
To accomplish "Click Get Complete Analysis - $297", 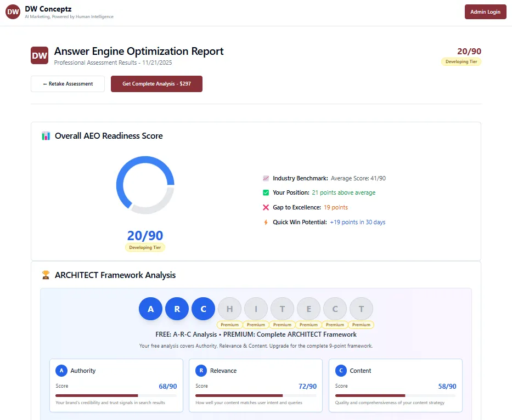I will pos(156,84).
